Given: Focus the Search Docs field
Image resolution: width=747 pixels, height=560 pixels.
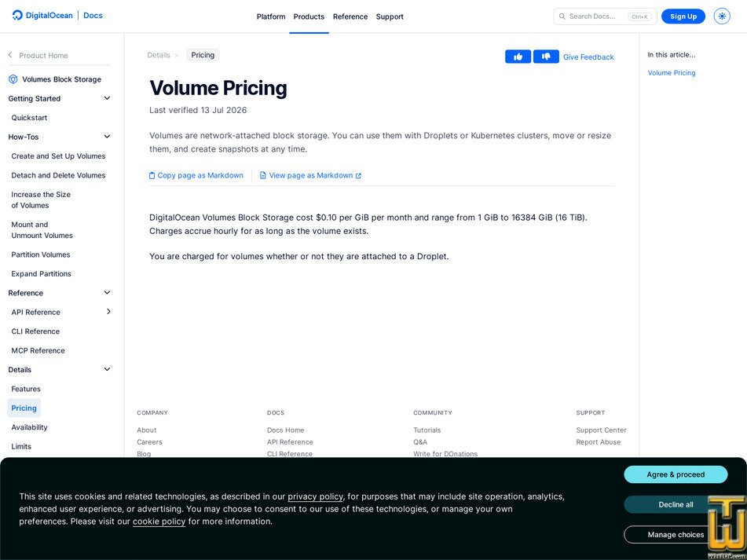Looking at the screenshot, I should coord(605,16).
